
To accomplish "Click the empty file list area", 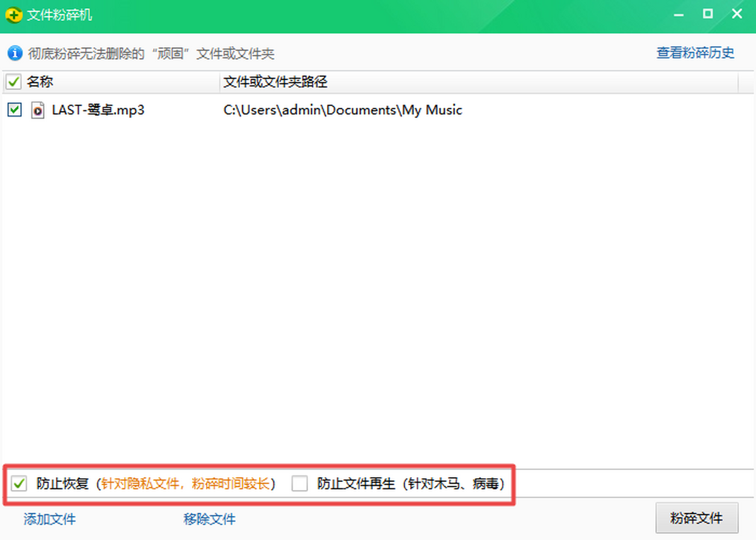I will pyautogui.click(x=378, y=284).
